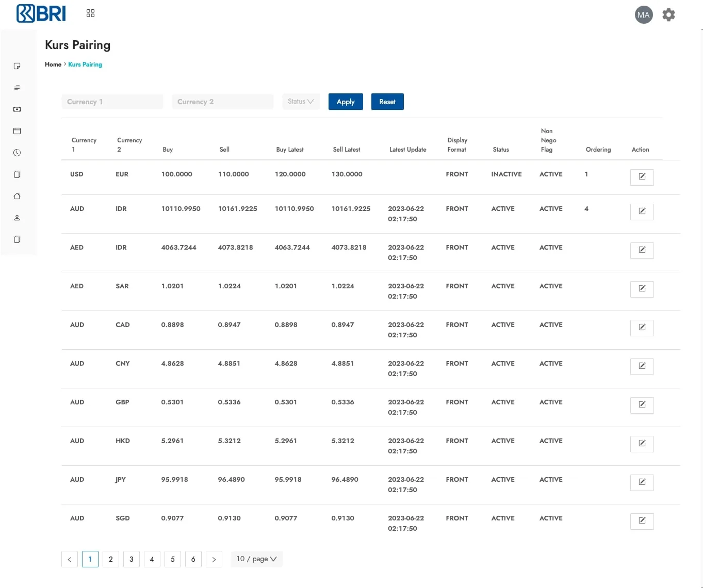Go to pagination page 2

coord(111,559)
